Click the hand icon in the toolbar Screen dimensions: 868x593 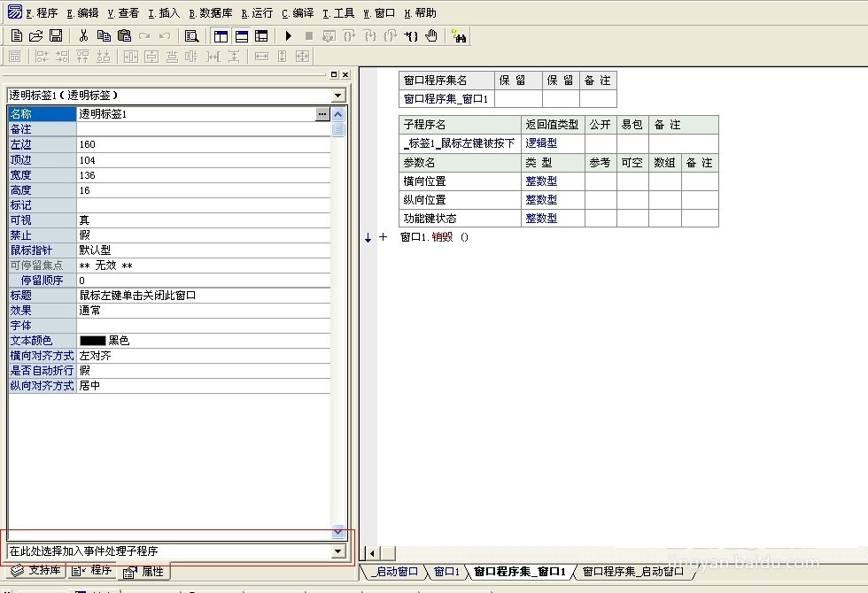tap(431, 36)
